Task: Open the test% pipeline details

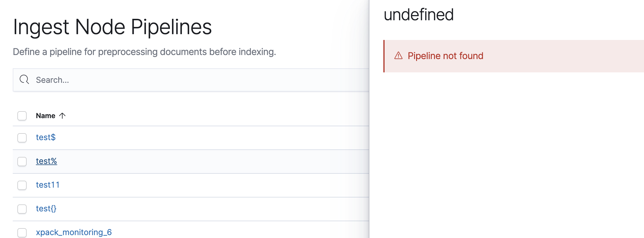Action: (46, 161)
